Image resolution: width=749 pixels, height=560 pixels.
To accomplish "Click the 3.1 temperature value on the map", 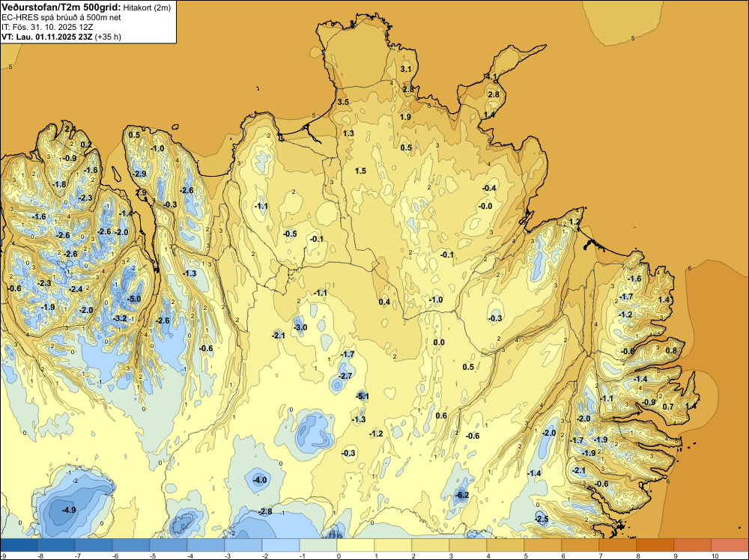I will pos(405,69).
